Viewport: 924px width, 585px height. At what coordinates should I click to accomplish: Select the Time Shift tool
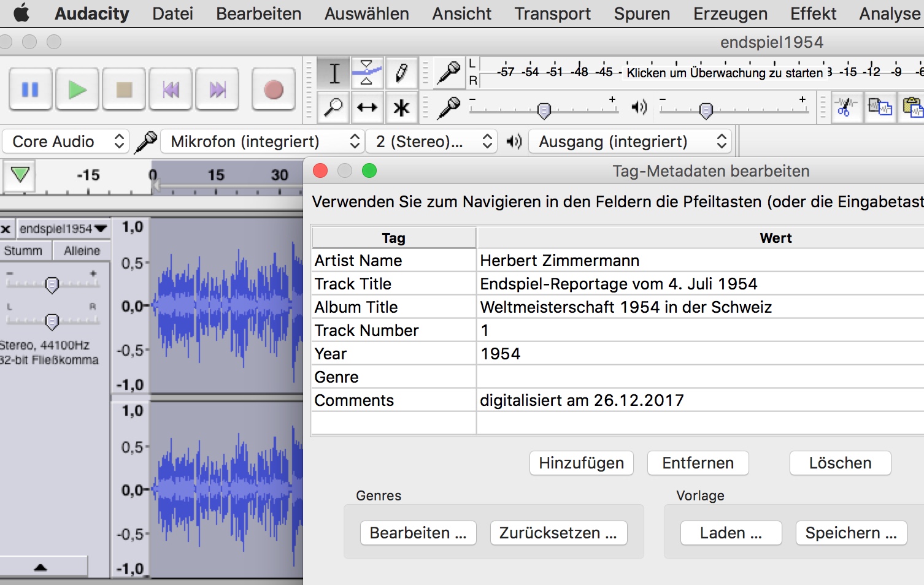(367, 107)
